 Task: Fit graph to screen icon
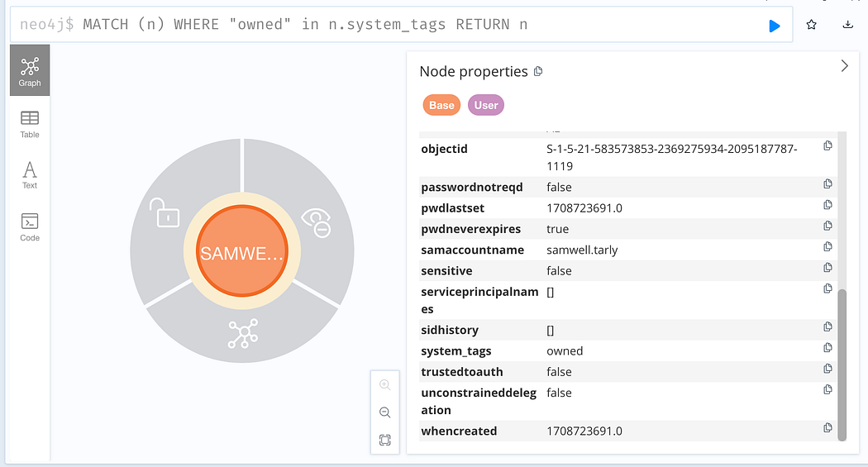[384, 440]
